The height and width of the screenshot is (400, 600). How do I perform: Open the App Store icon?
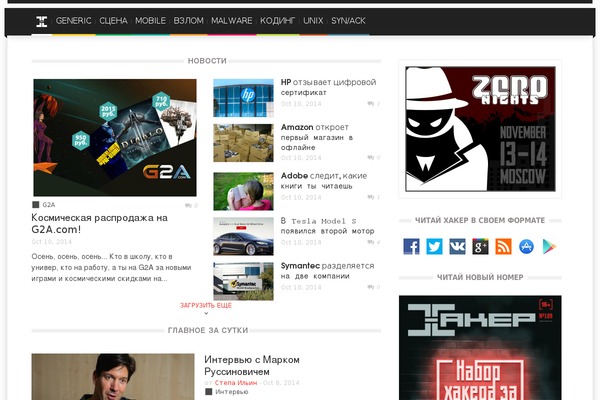tap(526, 247)
